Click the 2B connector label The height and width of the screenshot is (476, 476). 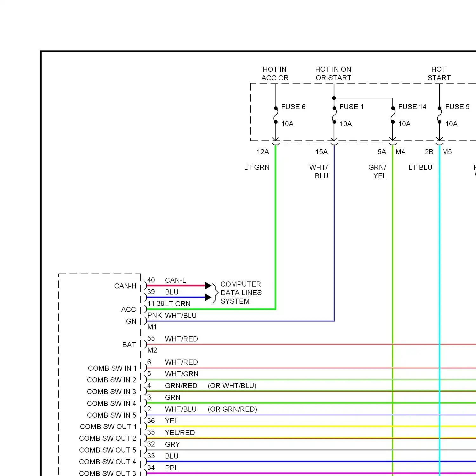(x=429, y=152)
